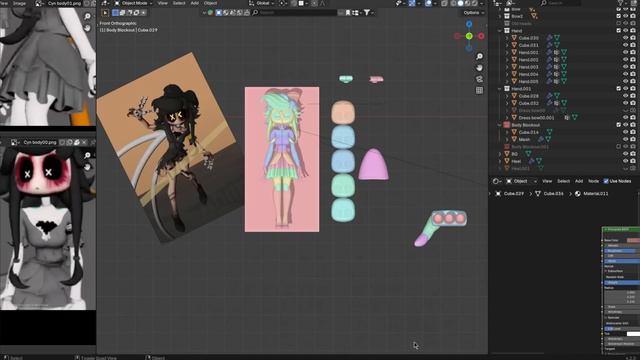
Task: Open the View menu in node editor
Action: click(x=547, y=181)
